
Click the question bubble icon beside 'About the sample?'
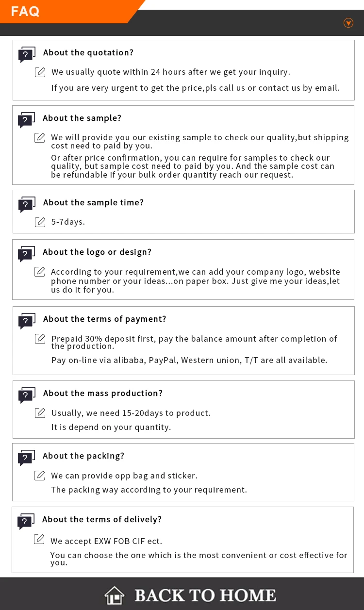tap(26, 120)
